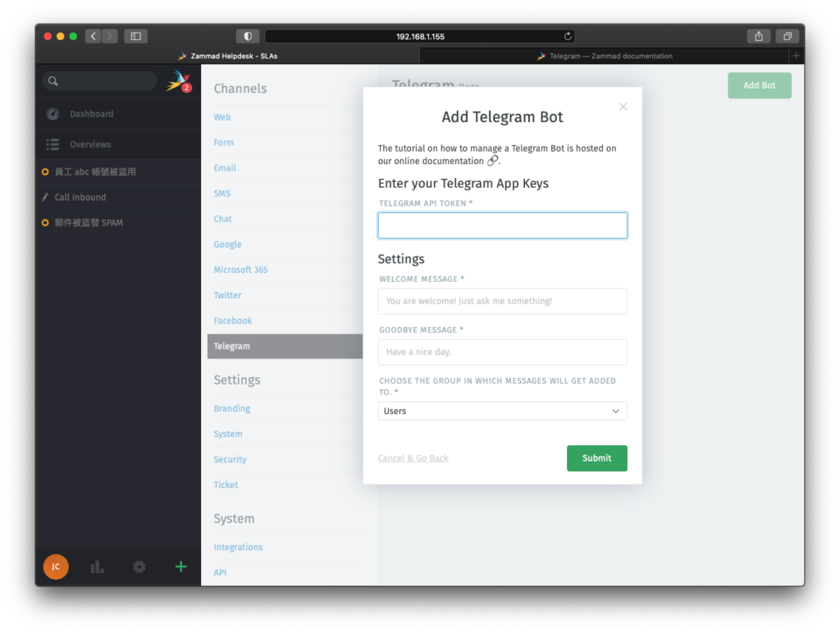Expand the group dropdown showing Users

[x=503, y=412]
